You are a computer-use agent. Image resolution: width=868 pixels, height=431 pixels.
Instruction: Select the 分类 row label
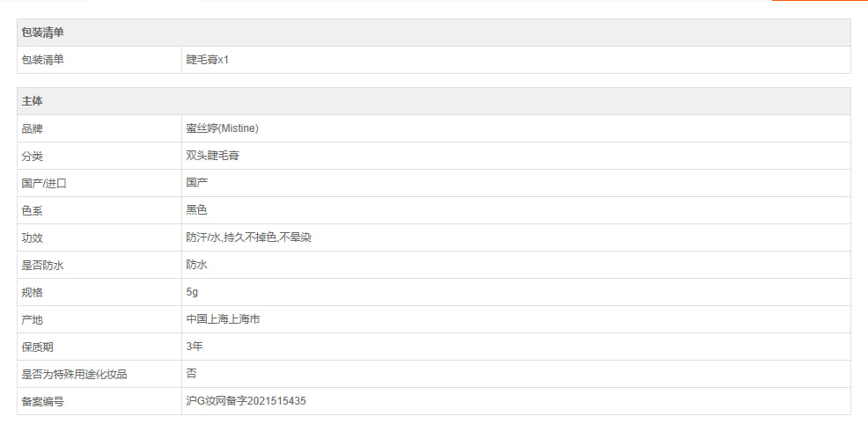(32, 156)
